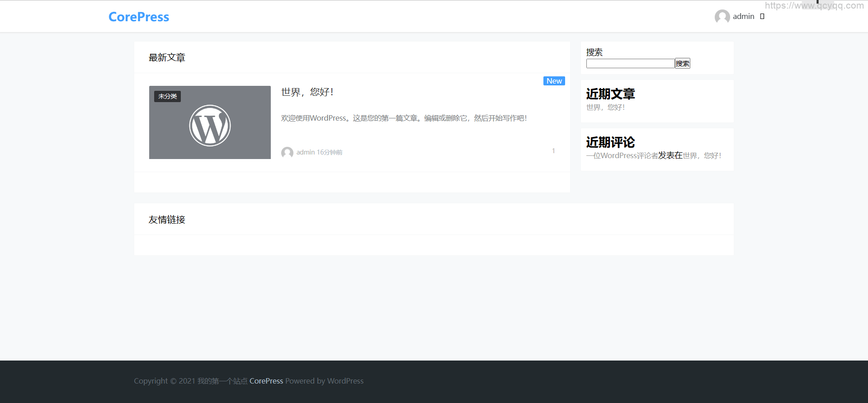Click the post excerpt starting 欢迎使用WordPress
Screen dimensions: 868x403
[x=404, y=118]
